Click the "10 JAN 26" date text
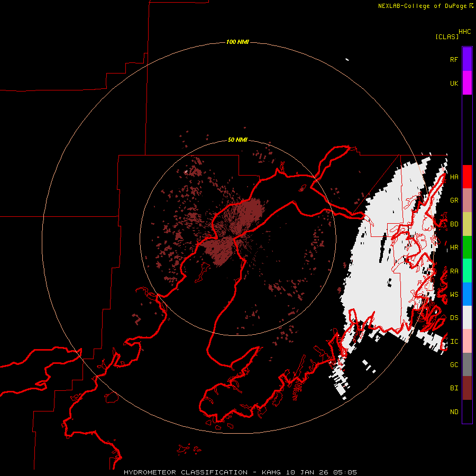 click(307, 472)
